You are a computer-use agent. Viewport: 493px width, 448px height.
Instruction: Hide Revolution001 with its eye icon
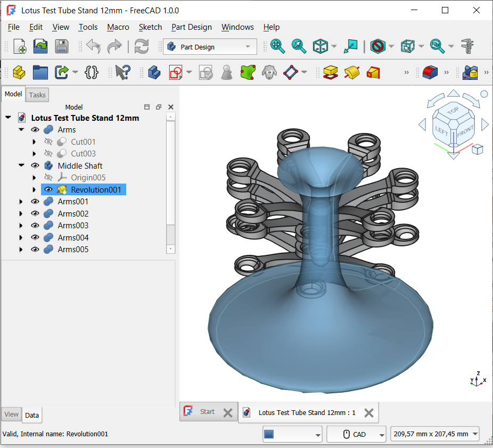(48, 189)
